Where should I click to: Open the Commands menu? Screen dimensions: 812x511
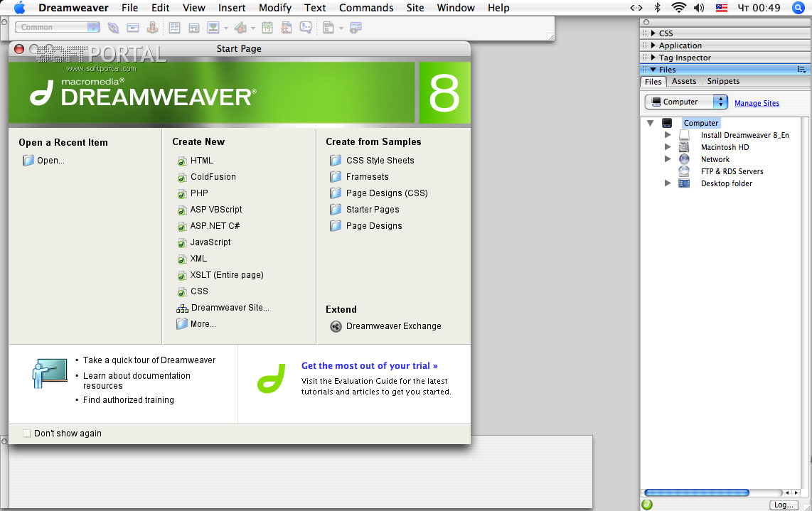366,8
